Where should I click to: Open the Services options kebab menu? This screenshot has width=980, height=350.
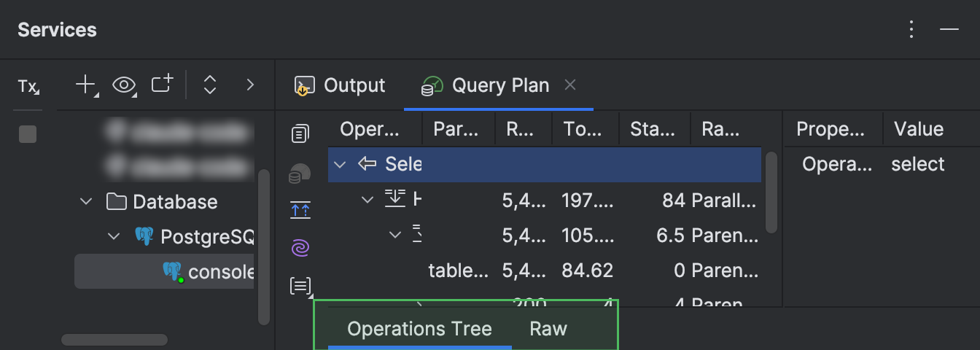[x=911, y=29]
